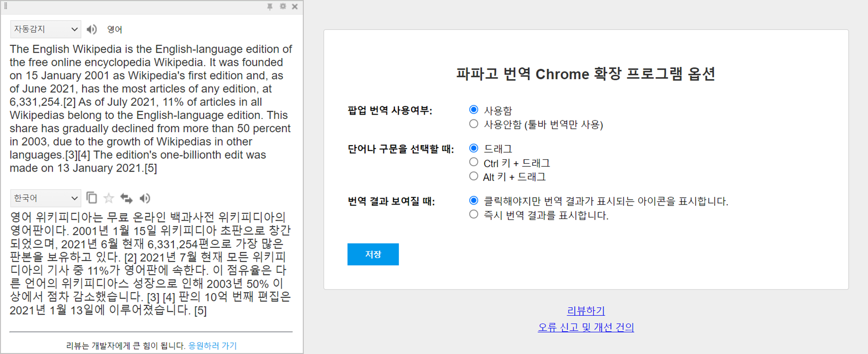Click the 팝업 번역 사용여부 label
This screenshot has width=868, height=354.
(390, 111)
